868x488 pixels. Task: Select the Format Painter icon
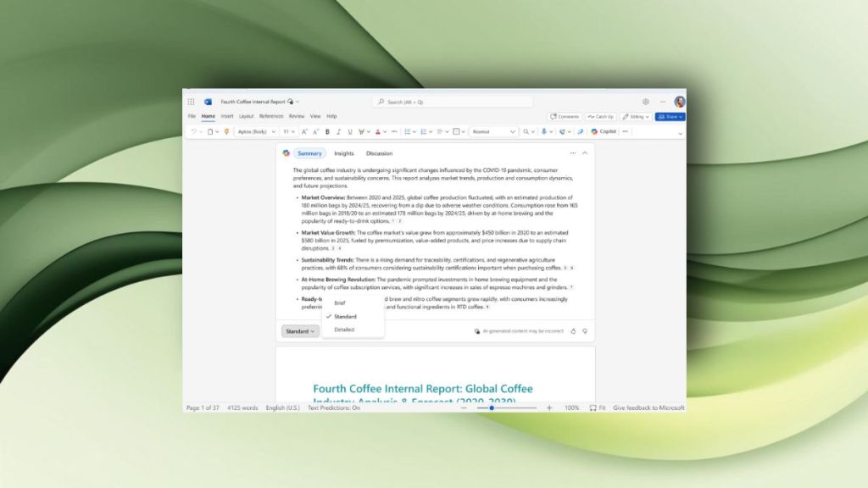click(x=225, y=131)
